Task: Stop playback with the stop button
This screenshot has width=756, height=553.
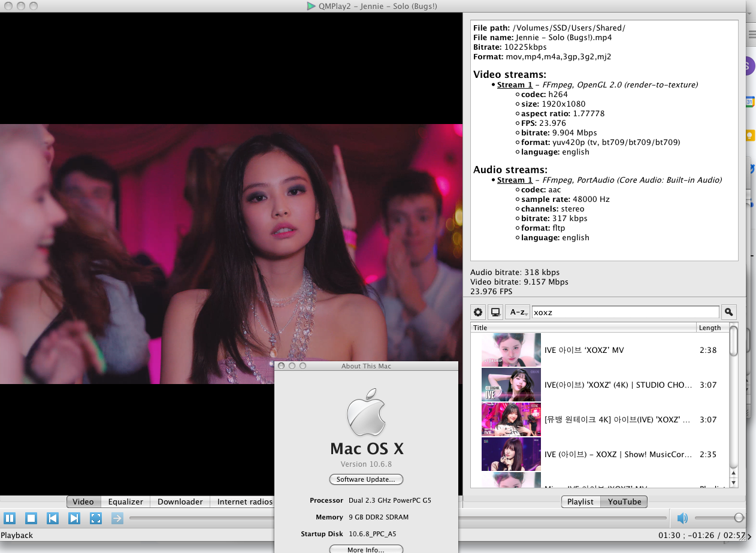Action: pos(31,518)
